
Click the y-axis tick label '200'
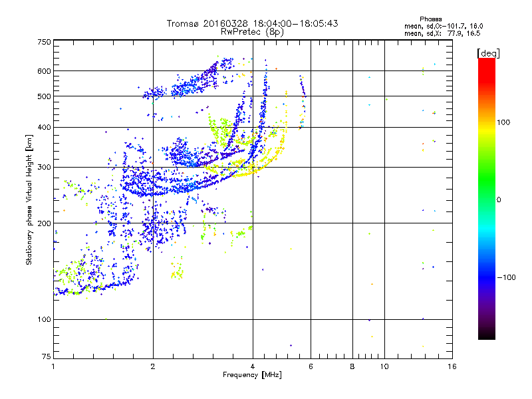(x=44, y=223)
